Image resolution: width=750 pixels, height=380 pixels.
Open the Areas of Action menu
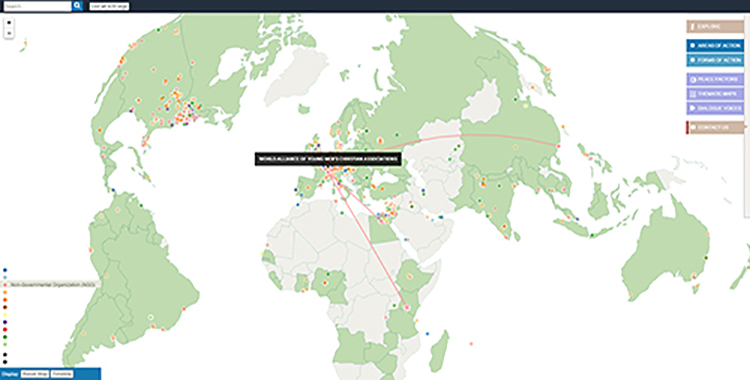716,46
